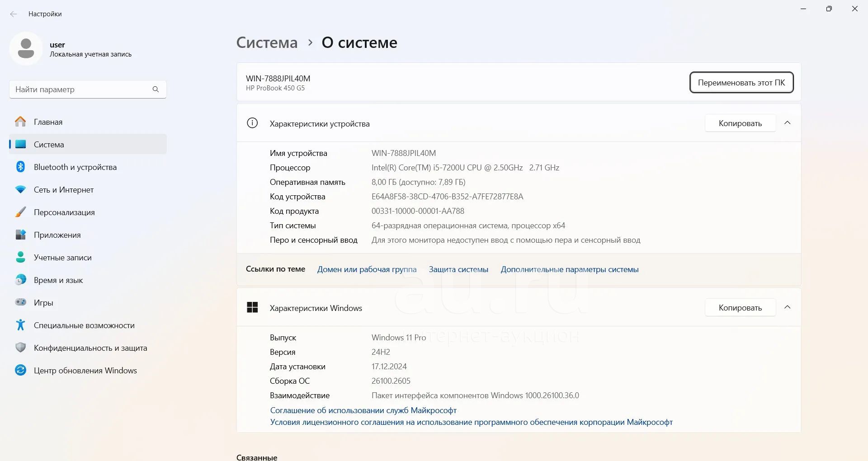Go to Сеть и Интернет
The width and height of the screenshot is (868, 461).
pyautogui.click(x=88, y=189)
